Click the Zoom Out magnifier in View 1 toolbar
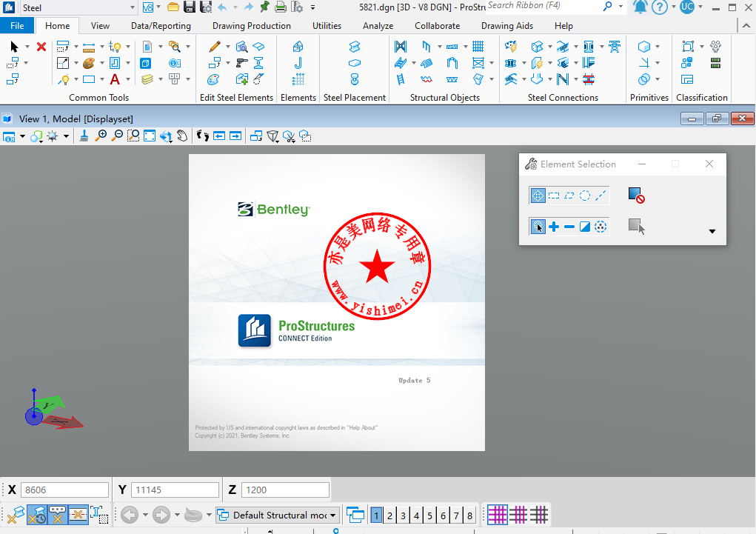 (117, 136)
